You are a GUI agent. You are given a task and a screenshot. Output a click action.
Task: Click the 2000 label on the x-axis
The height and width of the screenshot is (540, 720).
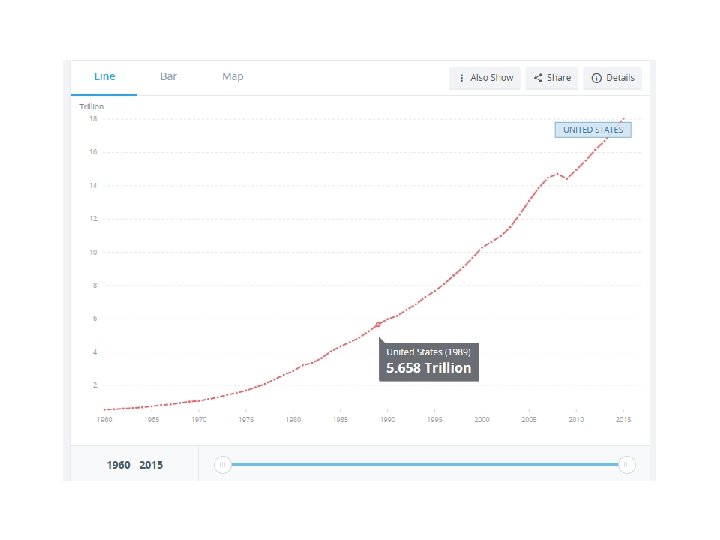[x=482, y=421]
